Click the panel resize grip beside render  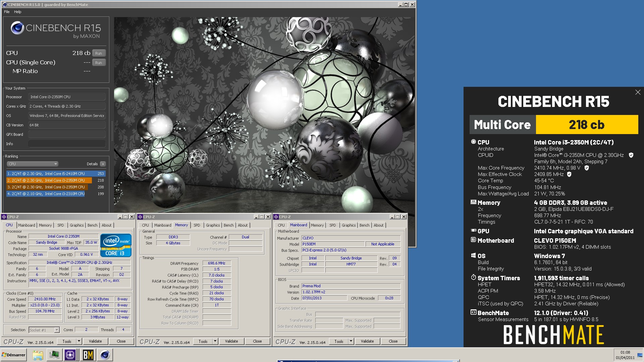click(112, 131)
